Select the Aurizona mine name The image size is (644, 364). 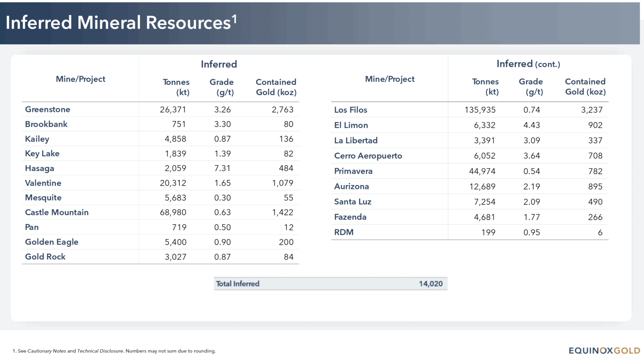(351, 187)
